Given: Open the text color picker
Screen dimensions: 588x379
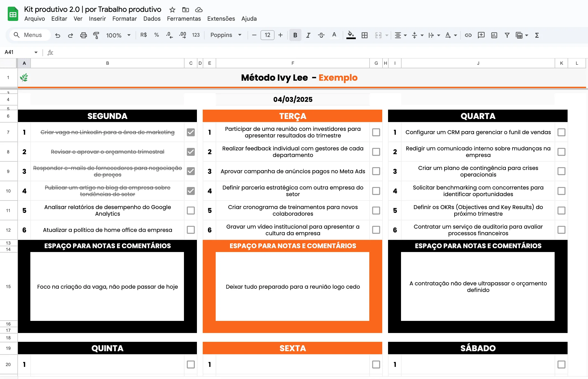Looking at the screenshot, I should point(334,35).
